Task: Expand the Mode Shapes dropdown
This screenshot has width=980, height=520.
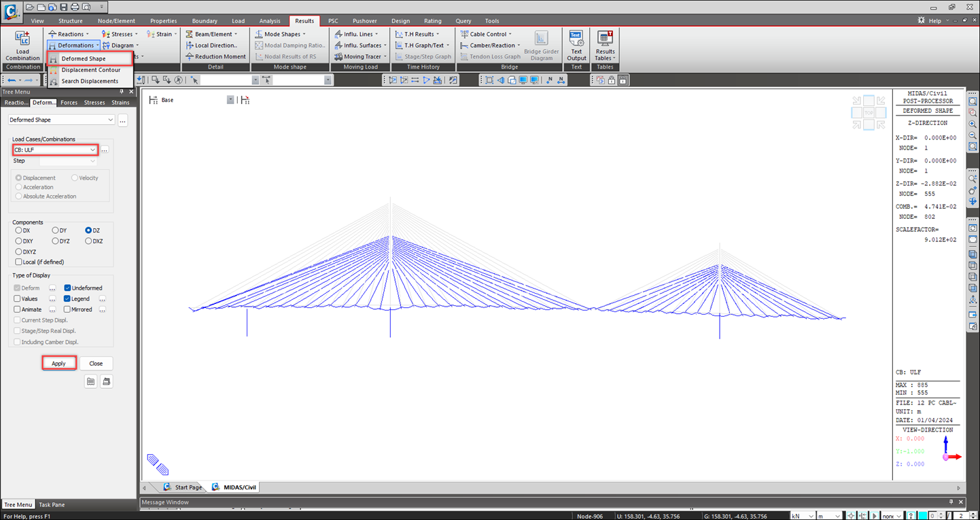Action: (280, 34)
